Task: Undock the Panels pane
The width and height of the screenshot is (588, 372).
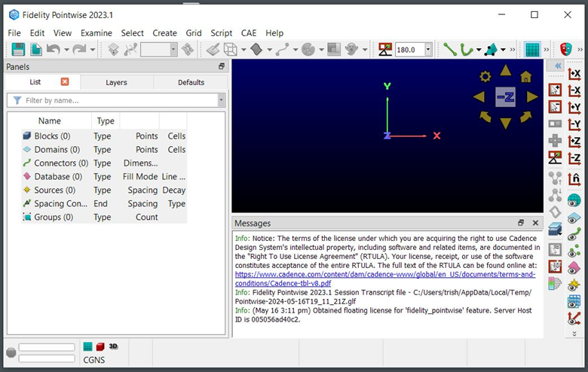Action: point(221,66)
